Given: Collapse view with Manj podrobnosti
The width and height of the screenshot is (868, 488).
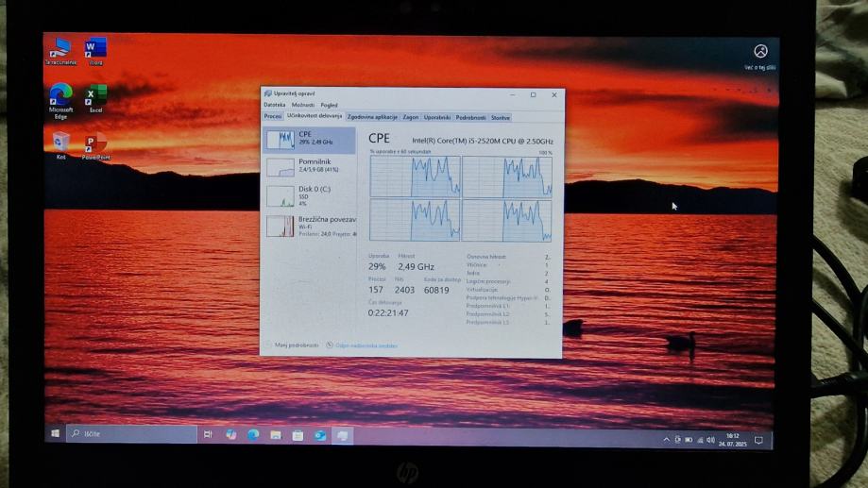Looking at the screenshot, I should coord(293,345).
